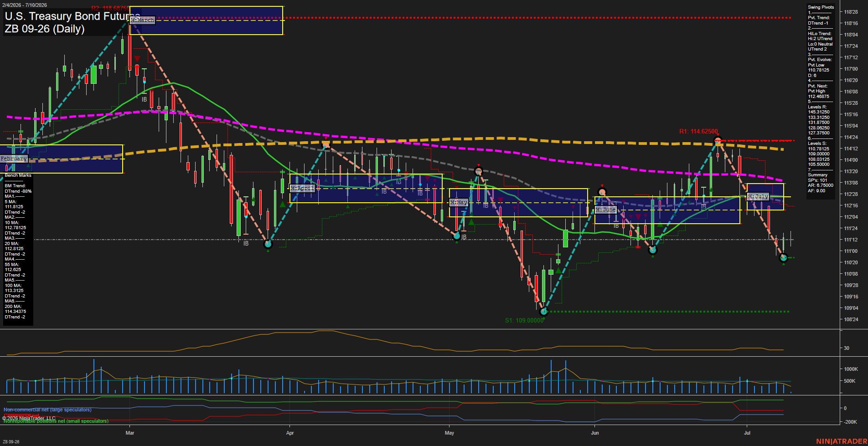868x446 pixels.
Task: Select the M:March monthly range label
Action: pyautogui.click(x=143, y=20)
